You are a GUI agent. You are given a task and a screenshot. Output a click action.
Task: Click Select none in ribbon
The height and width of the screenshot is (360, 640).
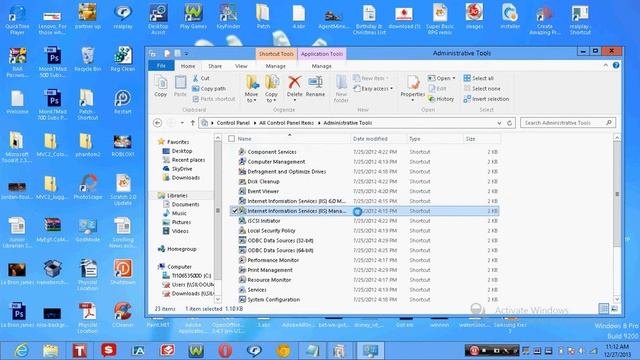click(x=482, y=89)
